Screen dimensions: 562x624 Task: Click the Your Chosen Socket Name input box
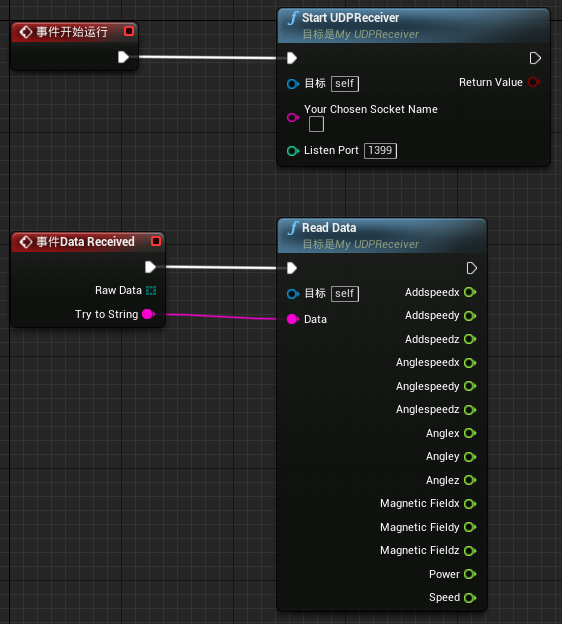[x=316, y=124]
